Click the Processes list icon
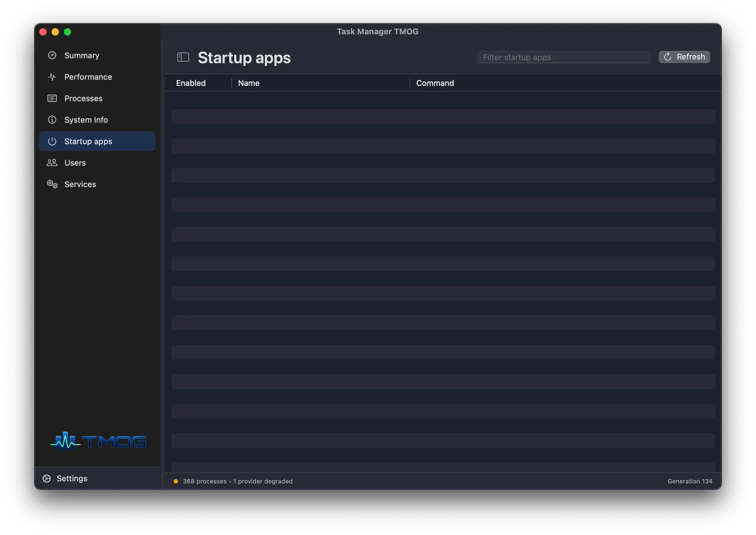Image resolution: width=756 pixels, height=535 pixels. pos(52,98)
